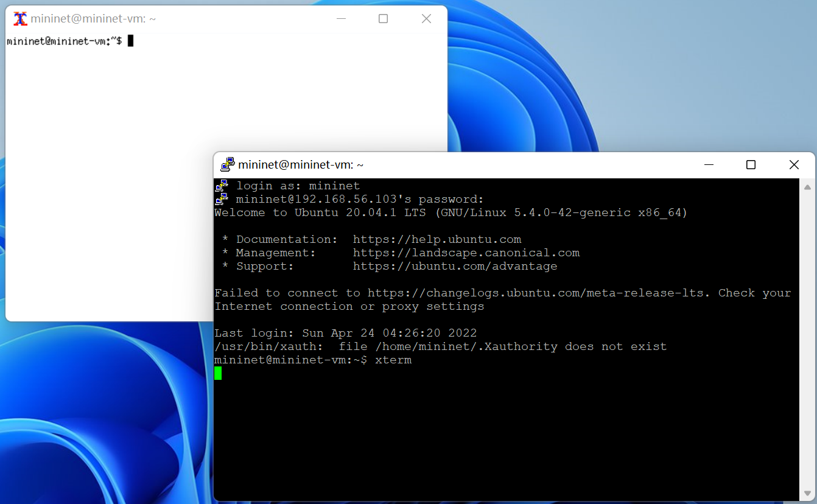The width and height of the screenshot is (817, 504).
Task: Minimize the PuTTY terminal window
Action: (x=709, y=164)
